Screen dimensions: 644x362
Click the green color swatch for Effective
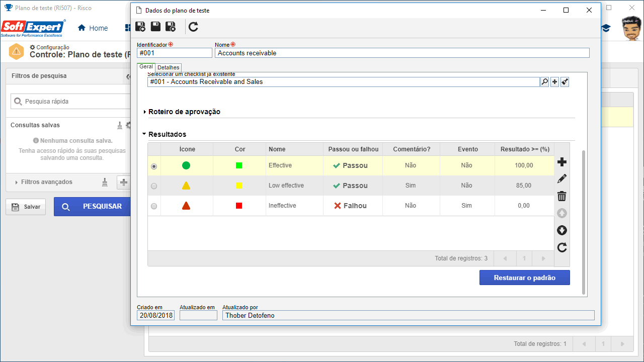coord(239,165)
